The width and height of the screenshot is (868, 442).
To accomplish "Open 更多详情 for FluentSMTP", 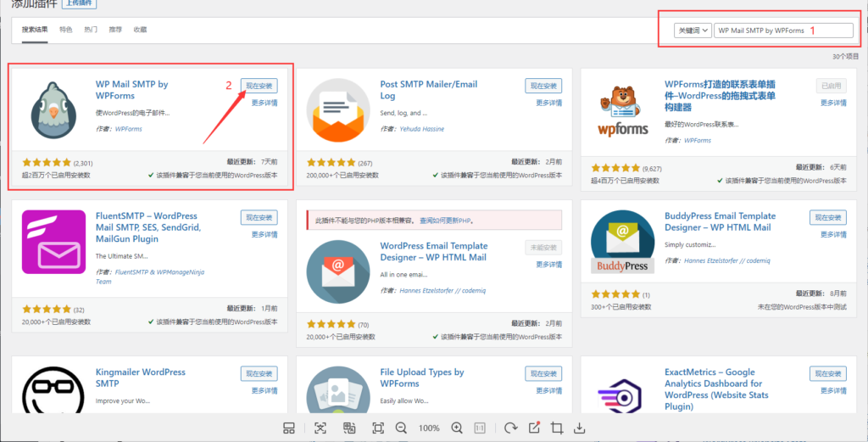I will (264, 234).
